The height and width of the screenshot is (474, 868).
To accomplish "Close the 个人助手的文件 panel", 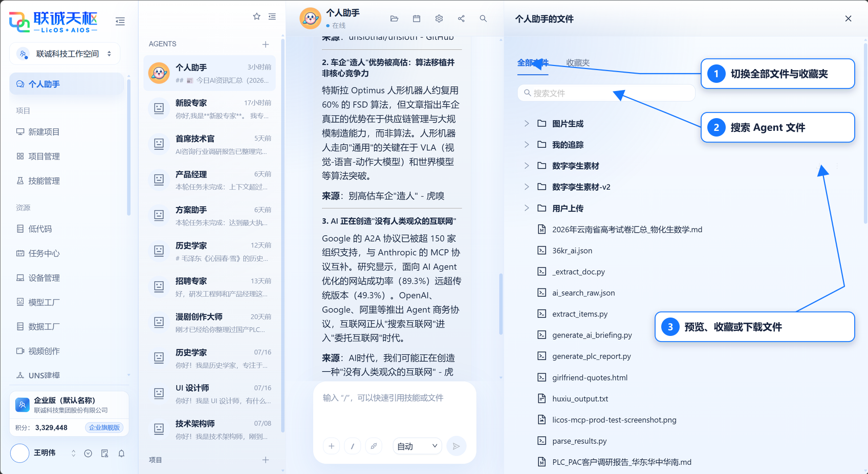I will point(848,18).
